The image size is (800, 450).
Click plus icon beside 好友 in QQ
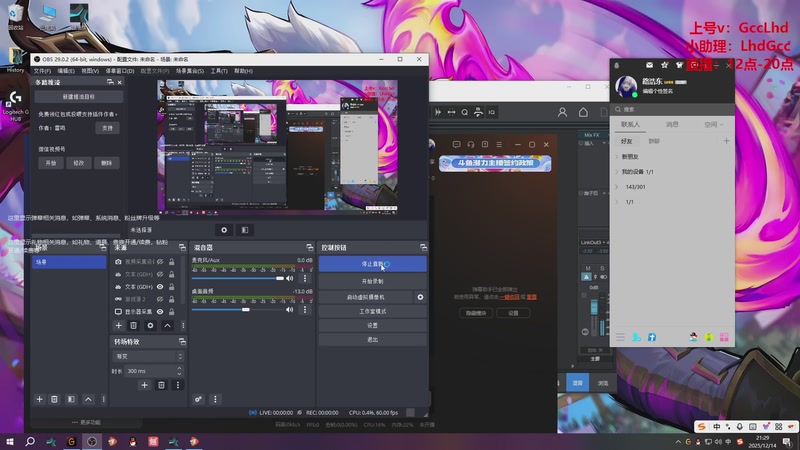click(x=726, y=141)
